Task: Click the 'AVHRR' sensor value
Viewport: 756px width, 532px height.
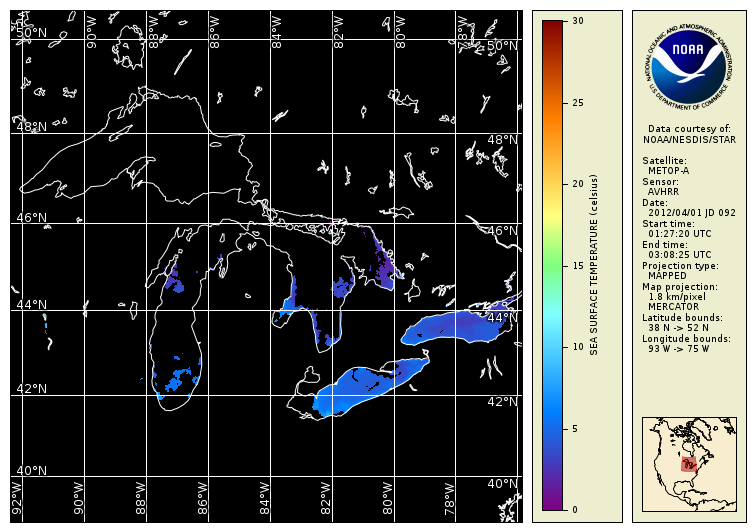Action: click(x=663, y=192)
